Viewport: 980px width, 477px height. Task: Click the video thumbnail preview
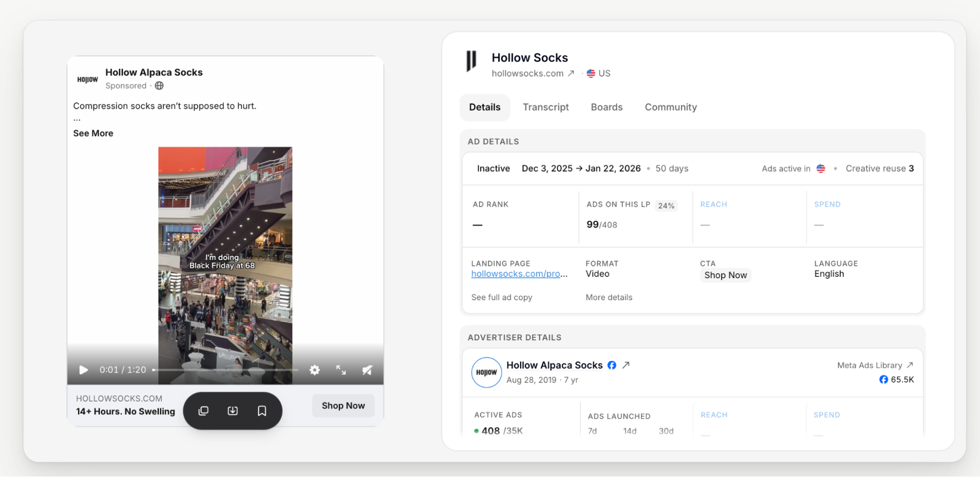point(225,265)
